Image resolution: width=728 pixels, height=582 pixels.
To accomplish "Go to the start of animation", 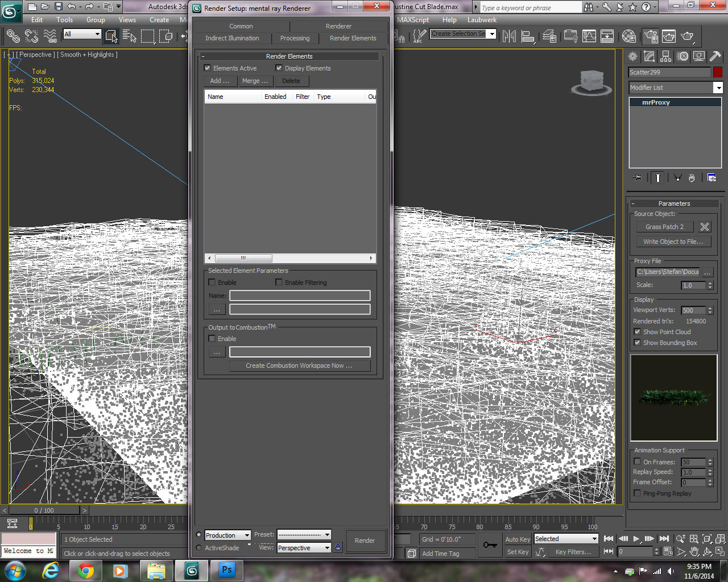I will (x=609, y=539).
